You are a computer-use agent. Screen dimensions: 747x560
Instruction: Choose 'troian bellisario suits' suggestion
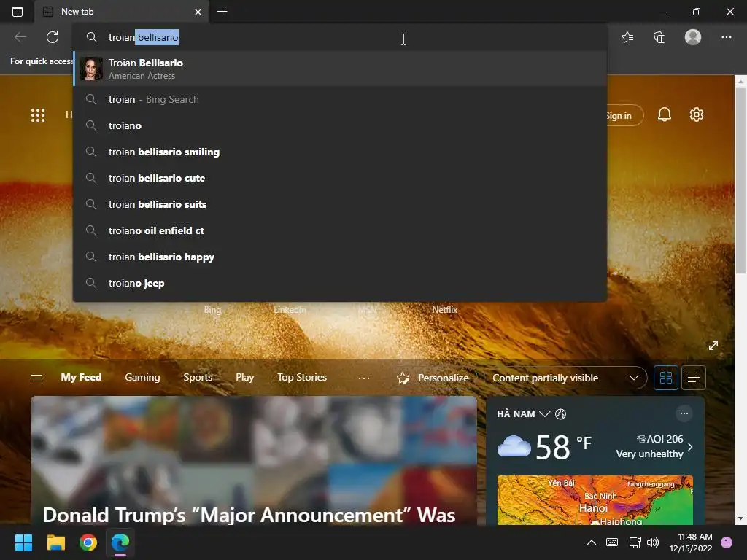[x=340, y=204]
